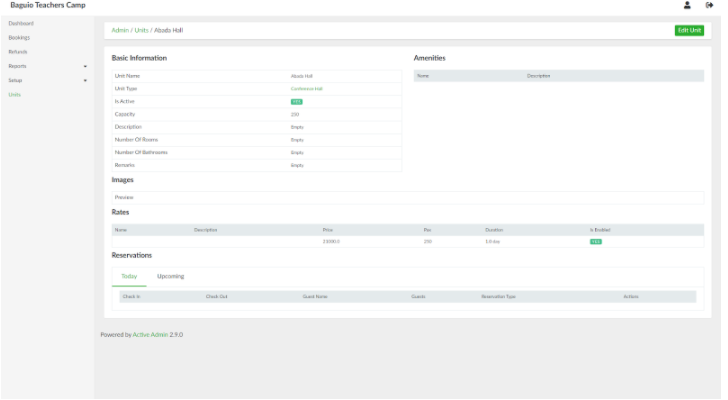Open the Active Admin footer link
This screenshot has width=728, height=400.
pos(150,335)
